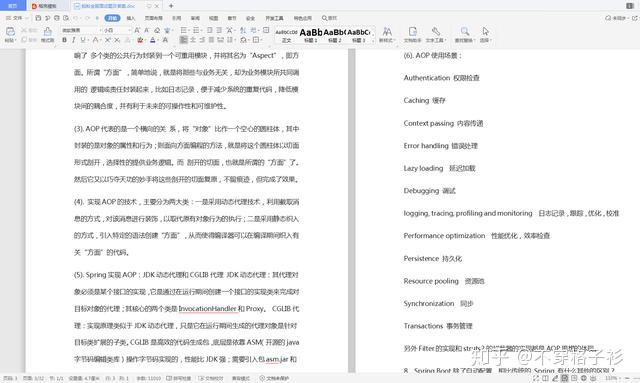Viewport: 640px width, 383px height.
Task: Open the New Style icon
Action: tap(387, 34)
